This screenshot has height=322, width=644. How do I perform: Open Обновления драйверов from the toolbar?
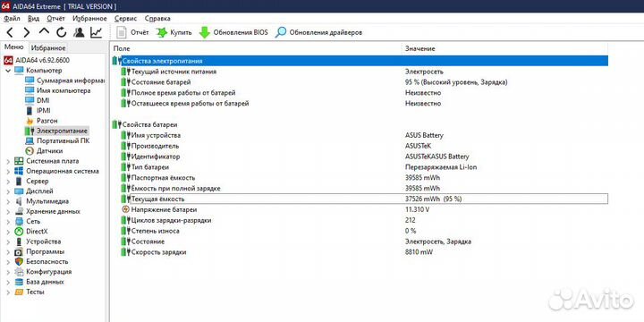318,32
